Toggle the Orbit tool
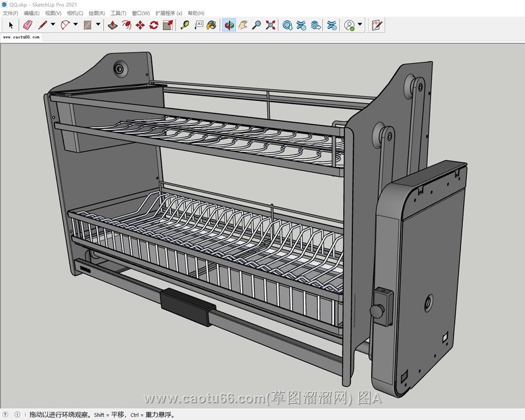 tap(228, 25)
